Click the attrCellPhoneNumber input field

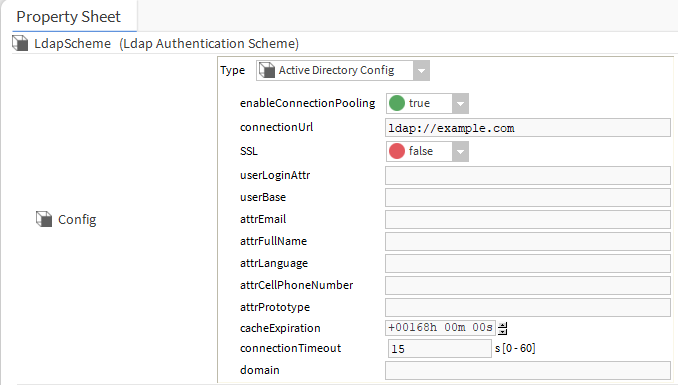coord(528,286)
